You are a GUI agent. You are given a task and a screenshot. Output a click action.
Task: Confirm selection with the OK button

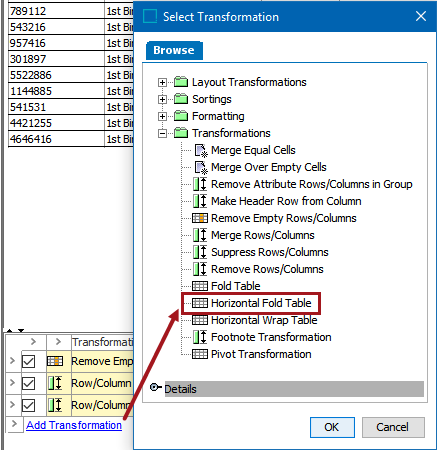pyautogui.click(x=332, y=427)
